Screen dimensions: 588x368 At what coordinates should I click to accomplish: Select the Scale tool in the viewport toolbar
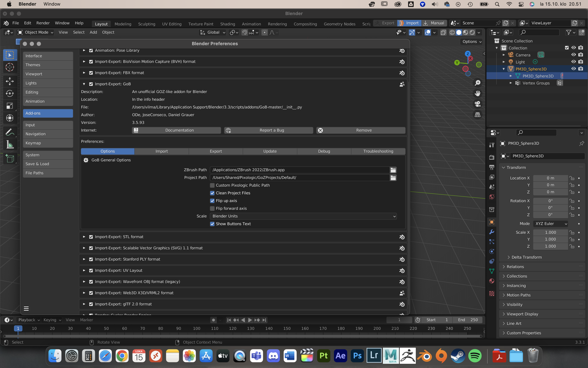10,106
